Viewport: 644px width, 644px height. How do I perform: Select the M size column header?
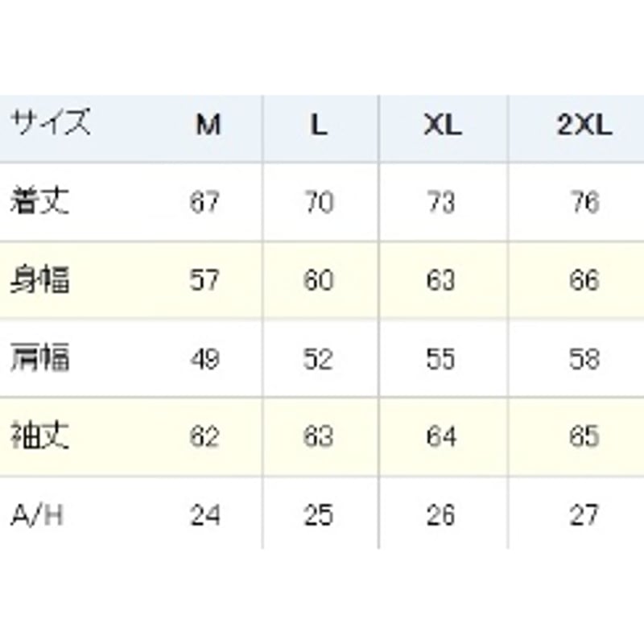pyautogui.click(x=208, y=126)
